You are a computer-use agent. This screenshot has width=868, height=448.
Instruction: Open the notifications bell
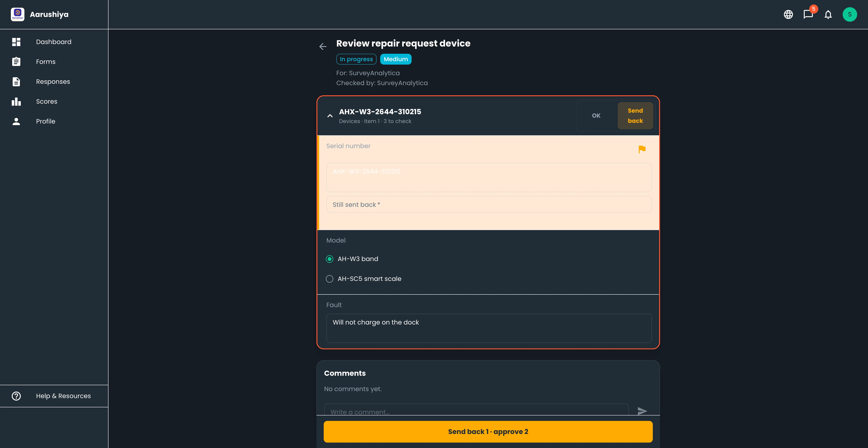tap(828, 14)
